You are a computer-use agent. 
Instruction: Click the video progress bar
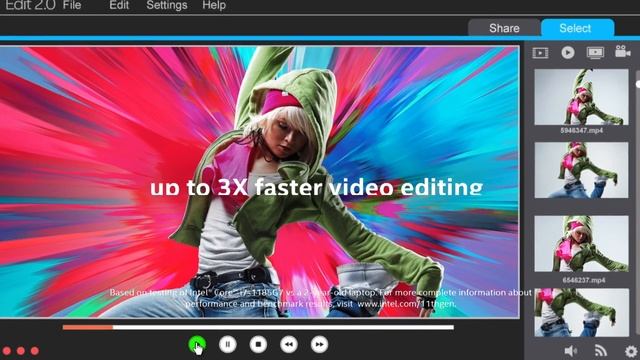258,327
